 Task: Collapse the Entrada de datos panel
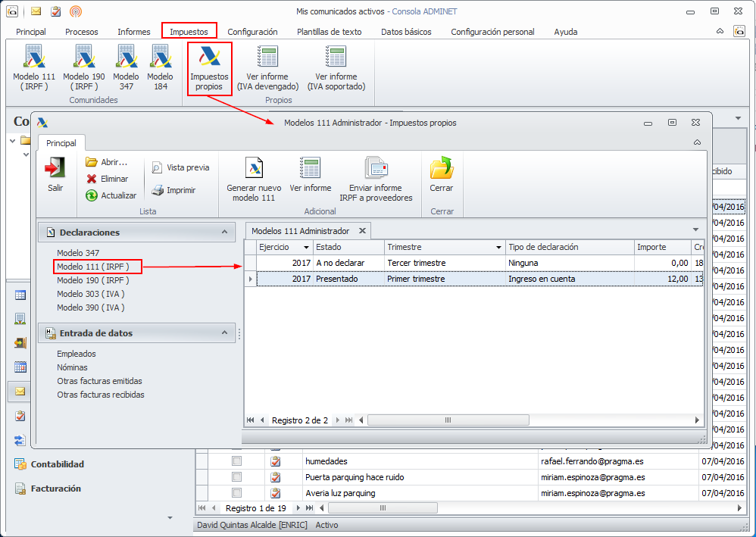[225, 333]
